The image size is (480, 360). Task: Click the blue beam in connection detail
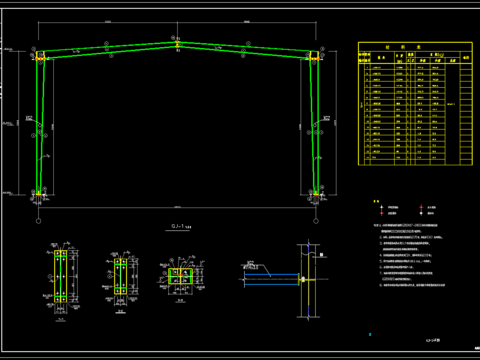[x=271, y=279]
